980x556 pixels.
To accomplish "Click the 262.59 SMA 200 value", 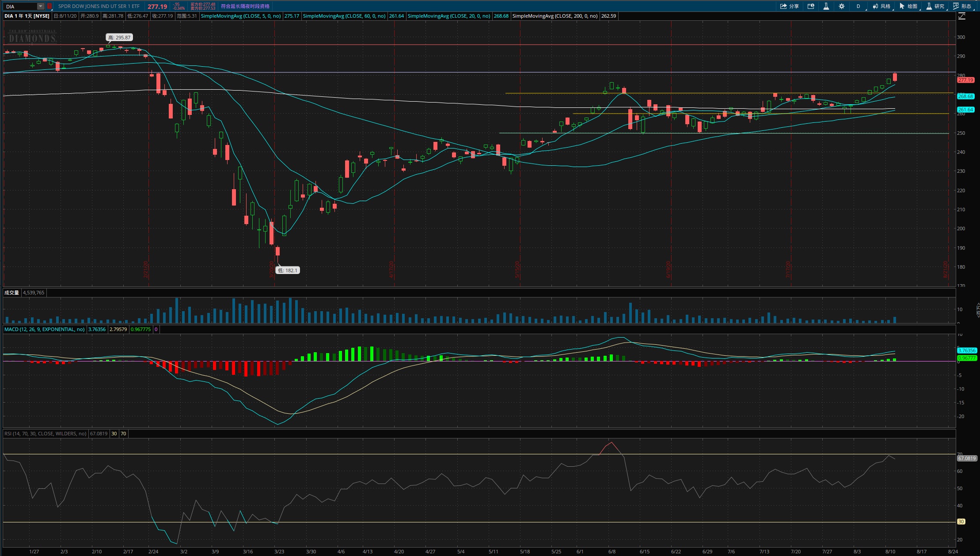I will click(609, 16).
